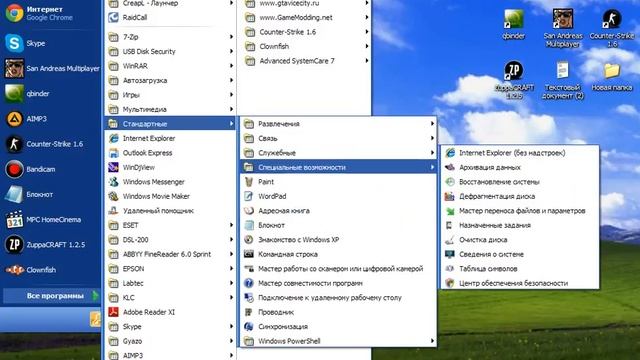640x360 pixels.
Task: Launch Skype icon in the start menu
Action: pyautogui.click(x=14, y=43)
